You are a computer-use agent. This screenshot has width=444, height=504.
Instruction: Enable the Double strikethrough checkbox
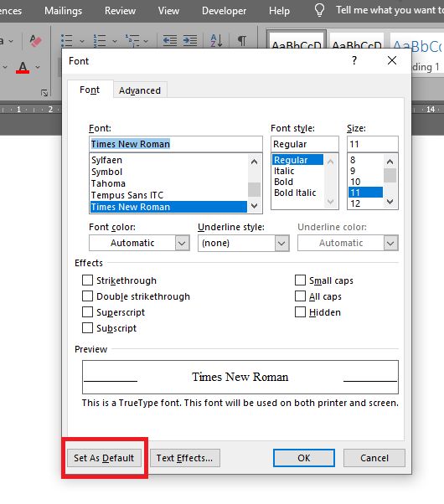click(87, 296)
